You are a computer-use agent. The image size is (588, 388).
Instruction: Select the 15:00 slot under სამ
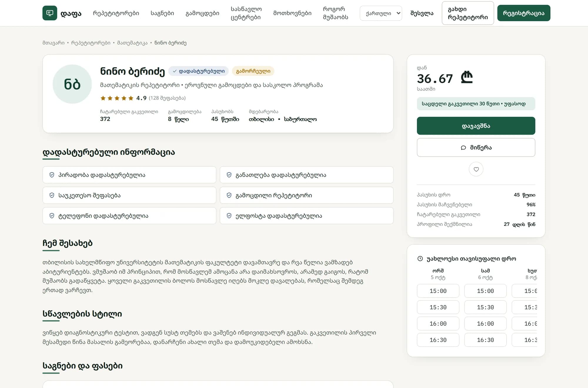point(485,291)
